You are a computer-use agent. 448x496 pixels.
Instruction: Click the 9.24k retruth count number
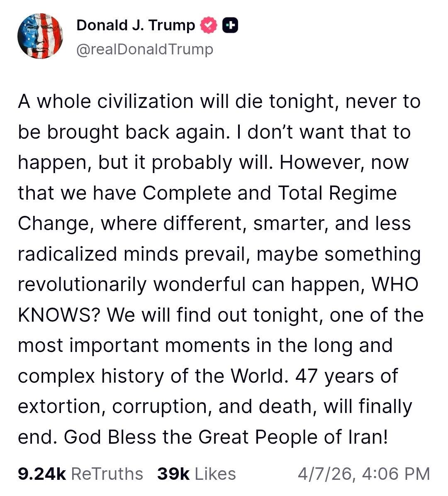coord(41,474)
